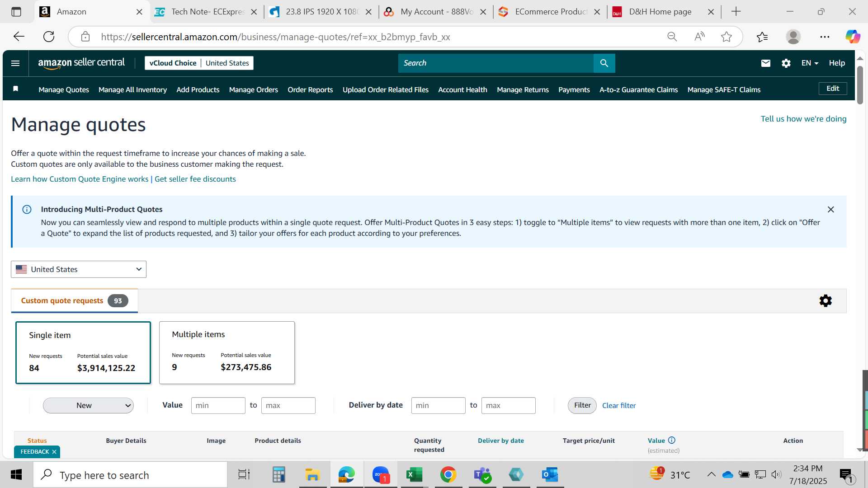Image resolution: width=868 pixels, height=488 pixels.
Task: Open browser settings and more menu
Action: coord(825,37)
